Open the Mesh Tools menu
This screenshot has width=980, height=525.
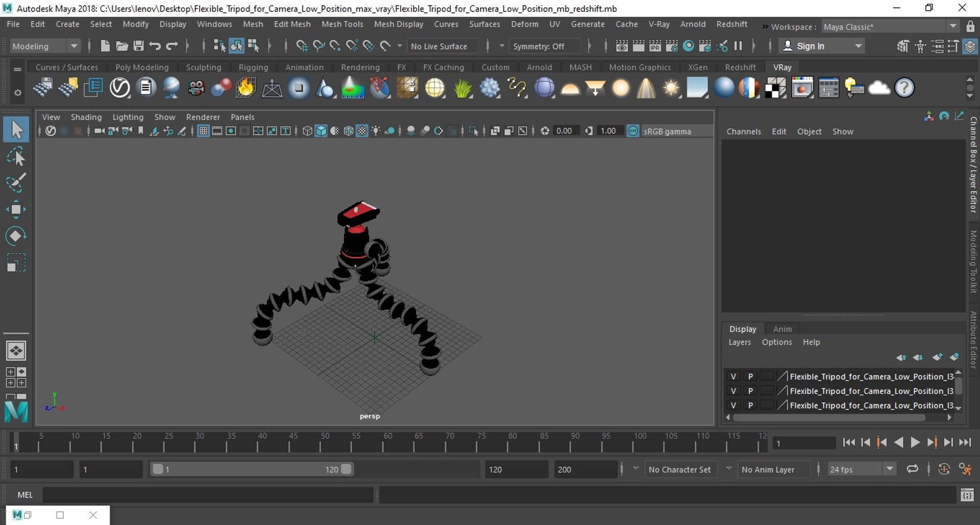pyautogui.click(x=342, y=24)
